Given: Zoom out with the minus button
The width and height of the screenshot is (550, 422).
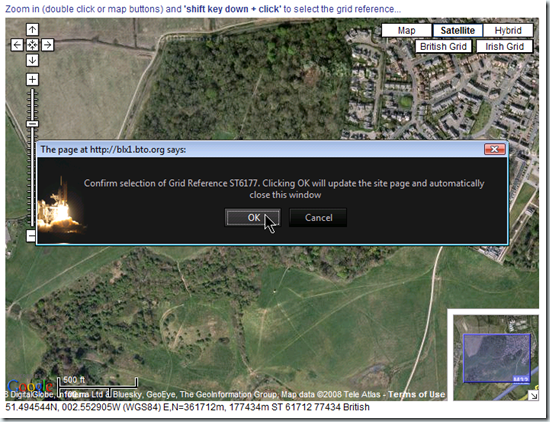Looking at the screenshot, I should pyautogui.click(x=32, y=236).
